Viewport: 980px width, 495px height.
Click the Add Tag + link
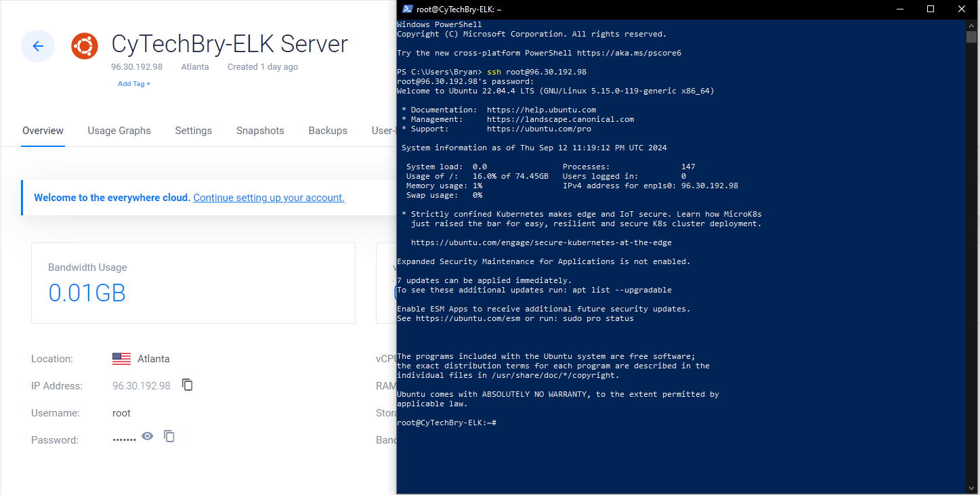click(x=134, y=84)
